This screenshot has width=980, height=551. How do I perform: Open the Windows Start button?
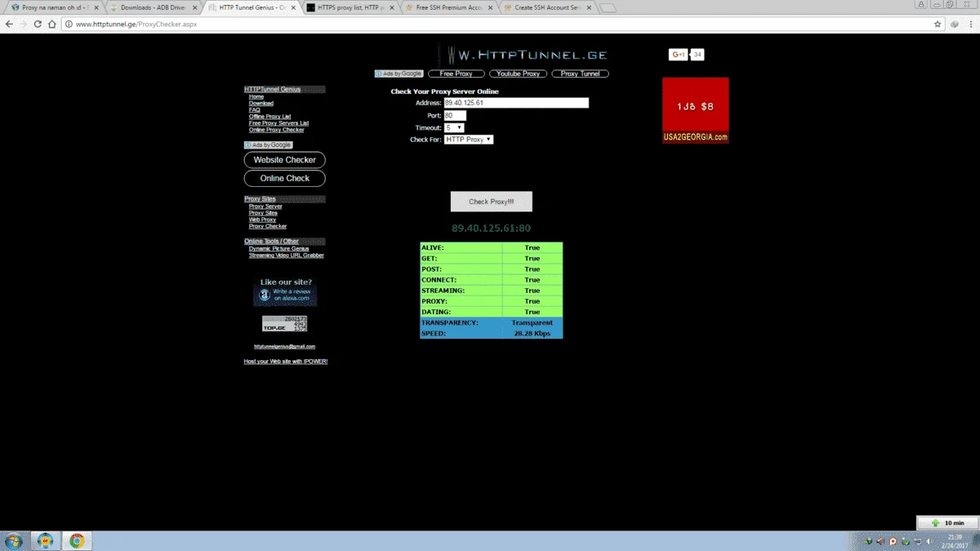(14, 541)
